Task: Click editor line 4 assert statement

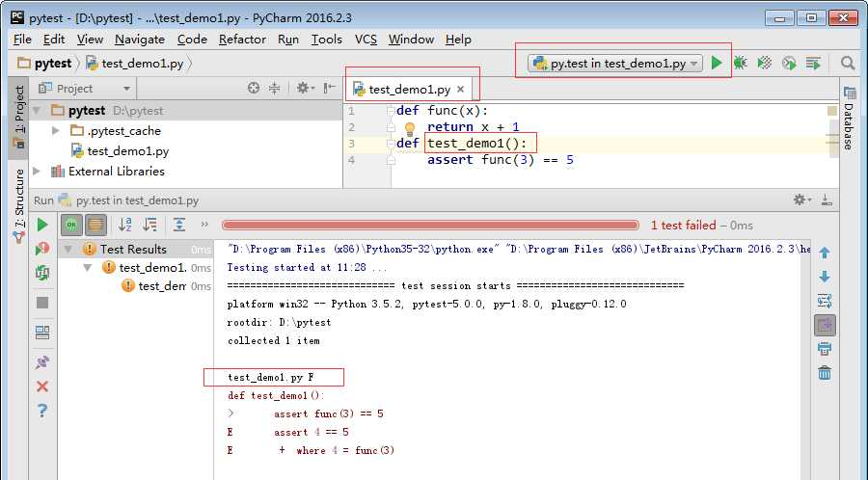Action: [501, 160]
